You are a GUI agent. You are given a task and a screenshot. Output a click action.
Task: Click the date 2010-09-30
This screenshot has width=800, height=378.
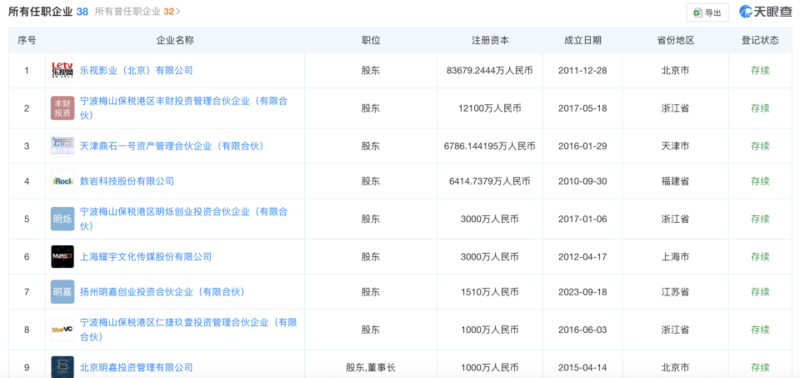(x=583, y=181)
